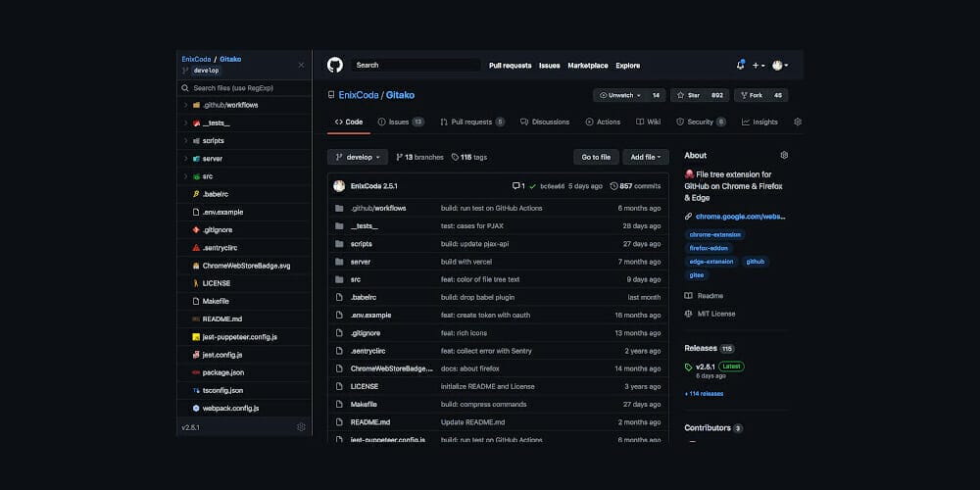Open the README.md file in file list
This screenshot has height=490, width=980.
coord(370,421)
